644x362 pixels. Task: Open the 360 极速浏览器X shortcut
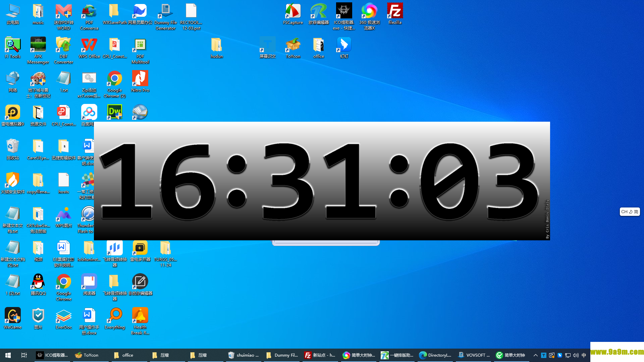tap(369, 17)
